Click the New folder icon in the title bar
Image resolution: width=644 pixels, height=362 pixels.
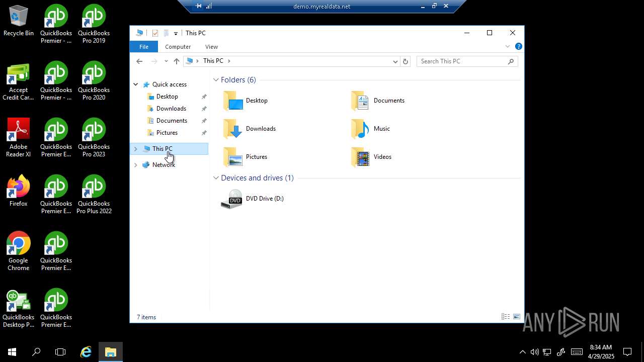166,33
